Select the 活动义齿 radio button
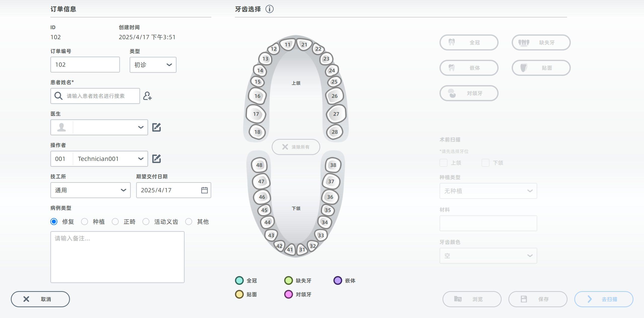 coord(146,222)
